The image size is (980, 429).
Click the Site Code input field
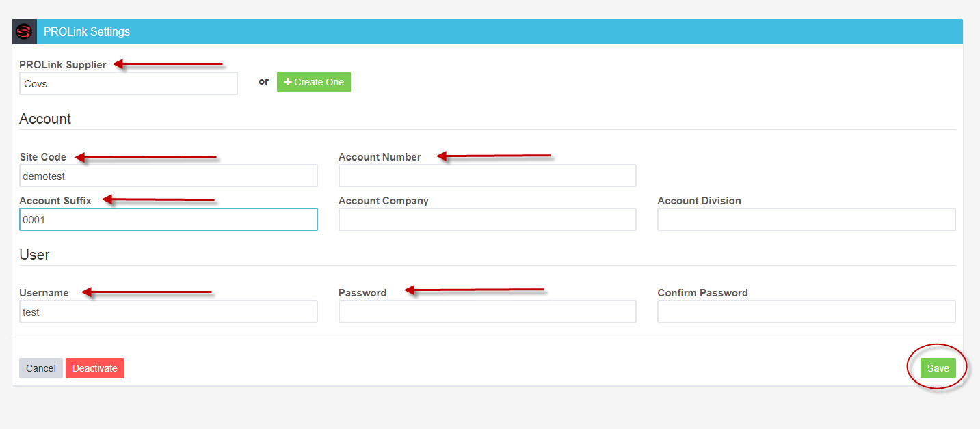tap(168, 176)
